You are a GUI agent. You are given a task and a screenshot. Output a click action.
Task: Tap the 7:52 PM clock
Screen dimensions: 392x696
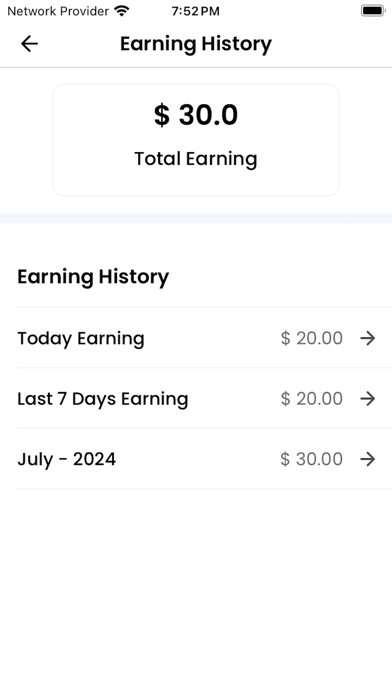pos(195,11)
